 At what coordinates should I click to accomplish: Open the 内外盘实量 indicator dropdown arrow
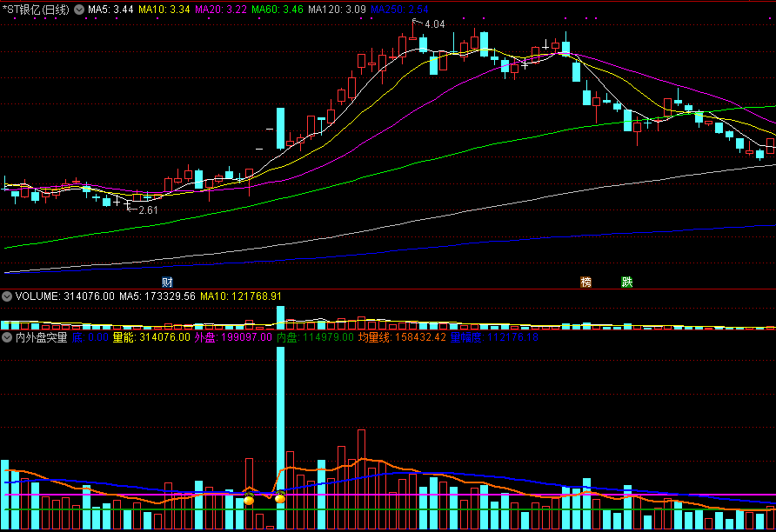coord(7,337)
